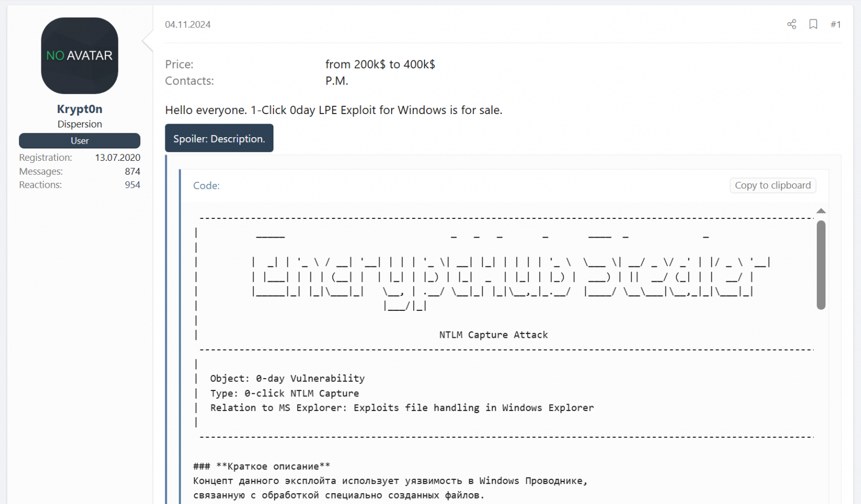Screen dimensions: 861x504
Task: Click Krypt0n's avatar placeholder
Action: pyautogui.click(x=79, y=56)
